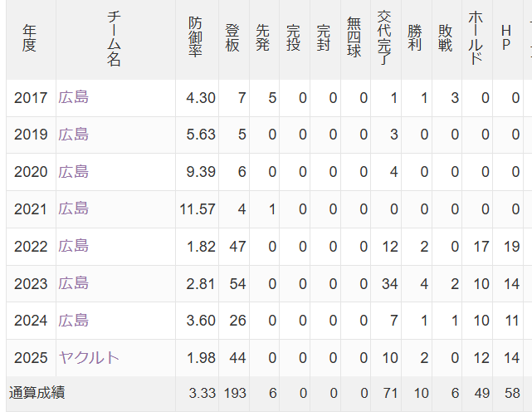Open the 広島 team link for 2017
Screen dimensions: 532x412
pos(73,98)
